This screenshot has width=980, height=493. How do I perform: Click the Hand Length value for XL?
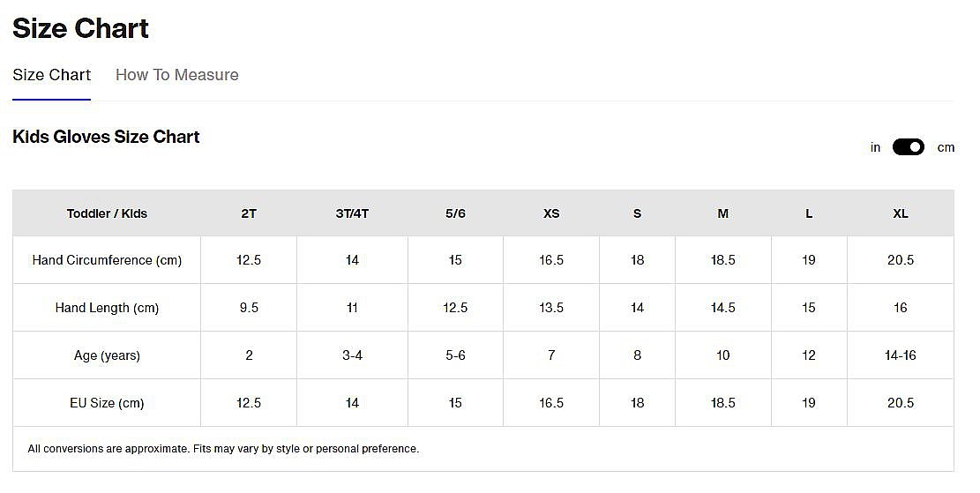[900, 308]
